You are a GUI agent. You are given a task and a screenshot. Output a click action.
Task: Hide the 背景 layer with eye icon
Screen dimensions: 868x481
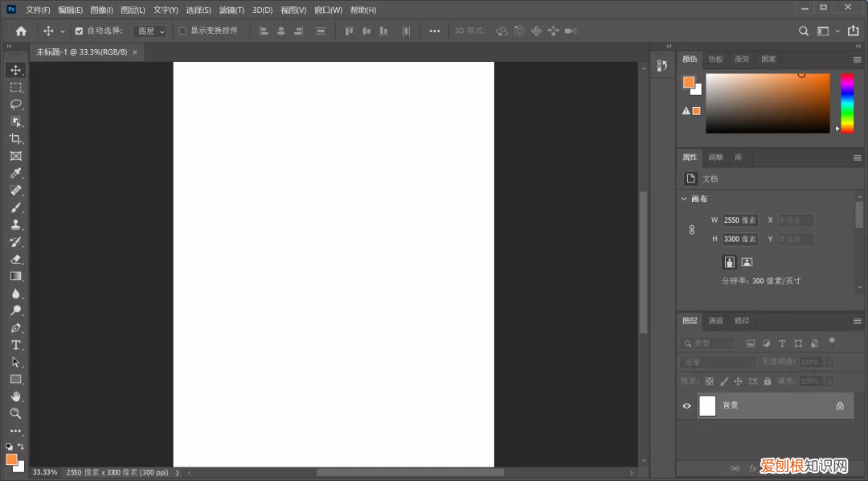coord(686,406)
